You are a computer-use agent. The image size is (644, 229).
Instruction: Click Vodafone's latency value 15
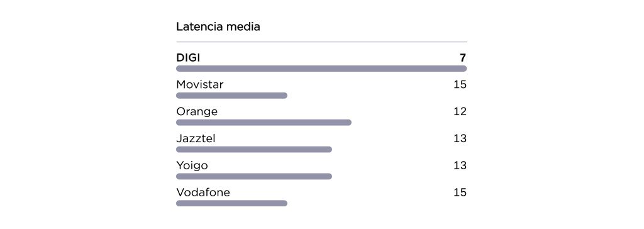460,193
